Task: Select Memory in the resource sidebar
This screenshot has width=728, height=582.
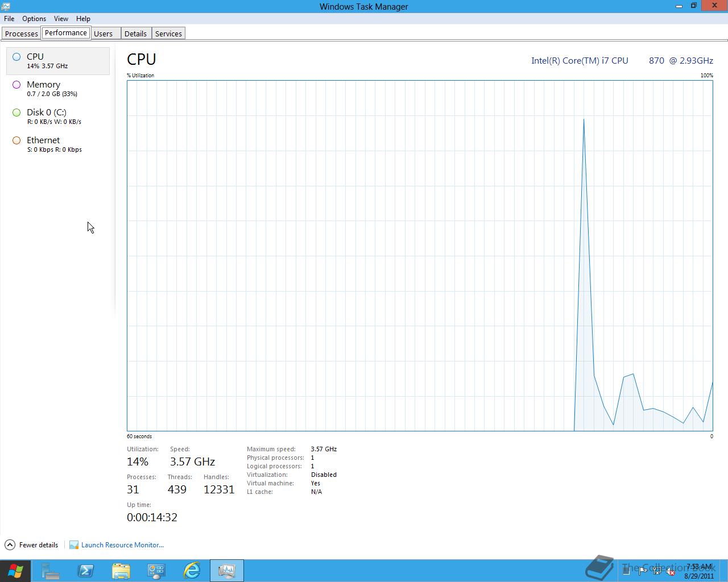Action: point(58,89)
